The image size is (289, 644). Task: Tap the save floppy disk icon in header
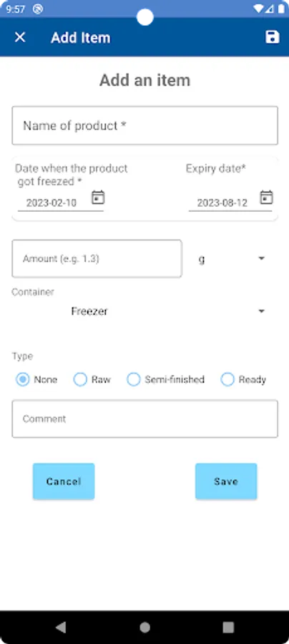tap(272, 37)
